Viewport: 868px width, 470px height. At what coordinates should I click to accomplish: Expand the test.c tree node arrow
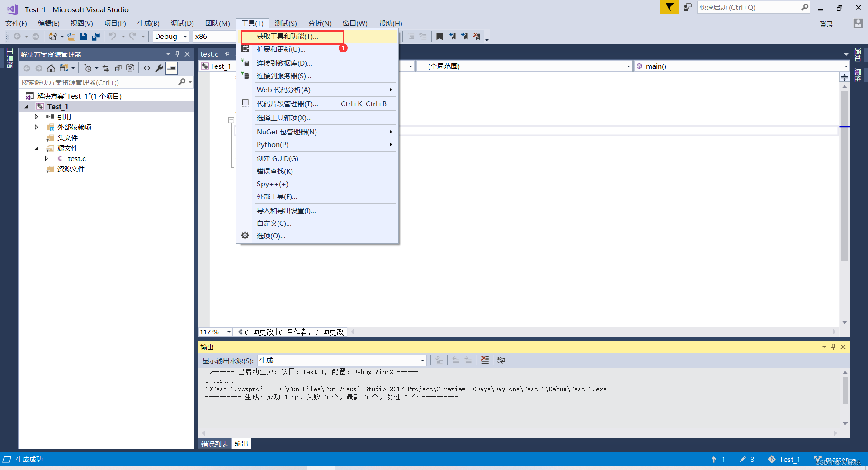[46, 158]
